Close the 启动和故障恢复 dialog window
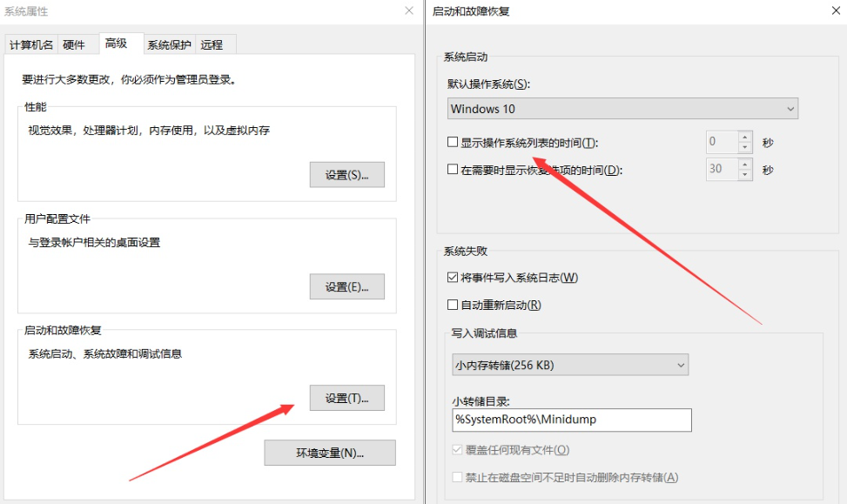Image resolution: width=847 pixels, height=504 pixels. [837, 11]
